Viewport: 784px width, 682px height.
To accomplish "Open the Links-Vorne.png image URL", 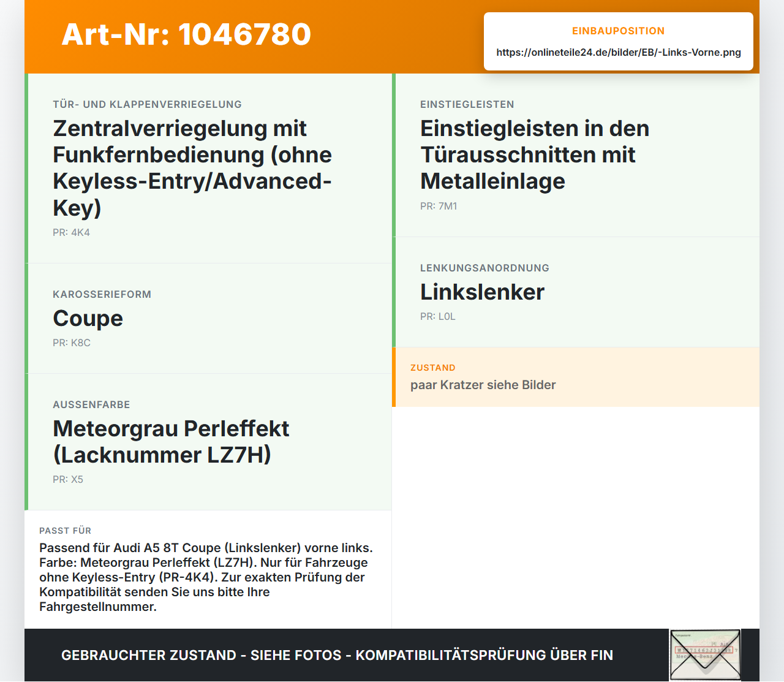I will click(x=619, y=52).
